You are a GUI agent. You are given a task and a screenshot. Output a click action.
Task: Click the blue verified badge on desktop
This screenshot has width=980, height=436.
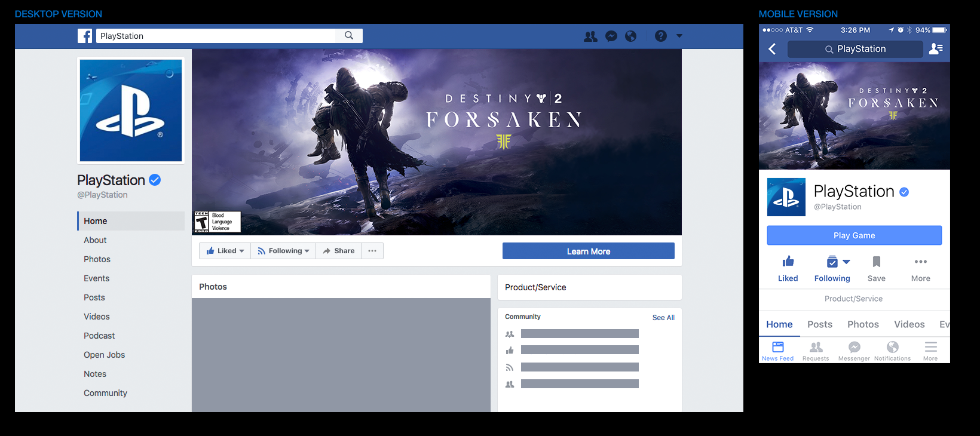[155, 180]
